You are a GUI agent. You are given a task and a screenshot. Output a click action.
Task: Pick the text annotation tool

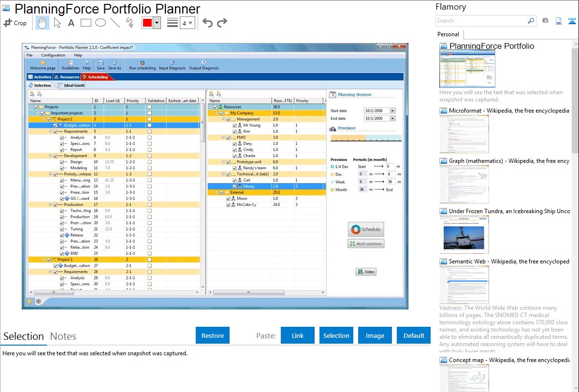pyautogui.click(x=71, y=23)
